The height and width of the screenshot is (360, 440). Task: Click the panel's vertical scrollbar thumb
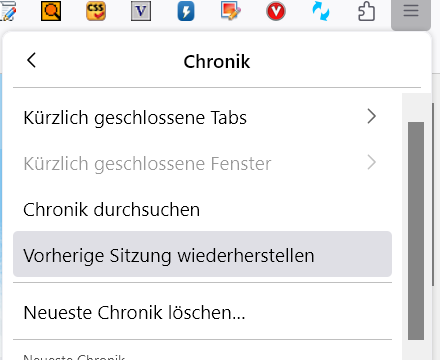coord(416,231)
